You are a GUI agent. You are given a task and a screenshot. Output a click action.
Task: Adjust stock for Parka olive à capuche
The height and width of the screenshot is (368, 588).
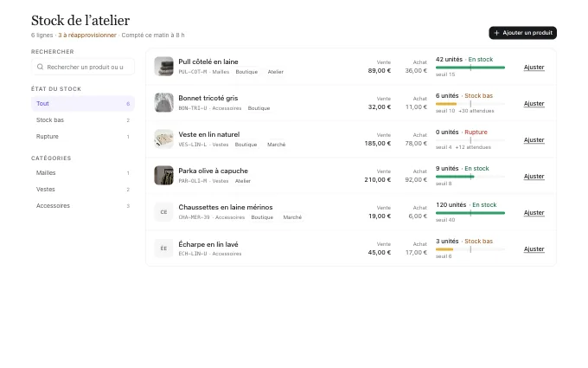[534, 177]
